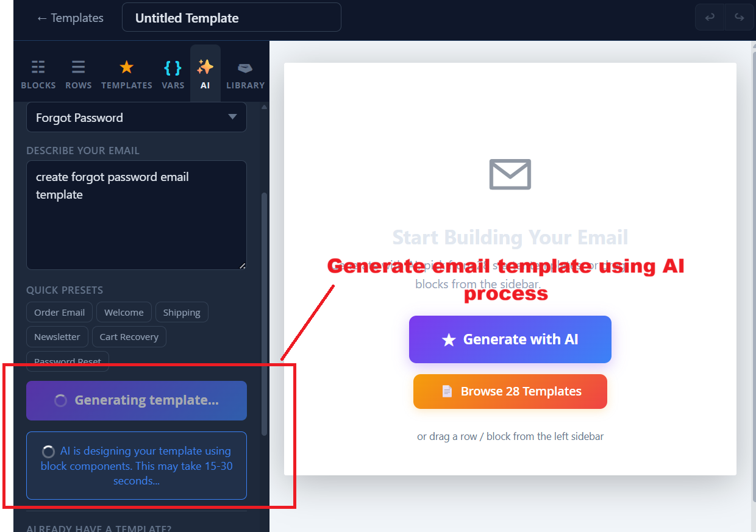The width and height of the screenshot is (756, 532).
Task: Click the undo arrow icon
Action: click(x=710, y=18)
